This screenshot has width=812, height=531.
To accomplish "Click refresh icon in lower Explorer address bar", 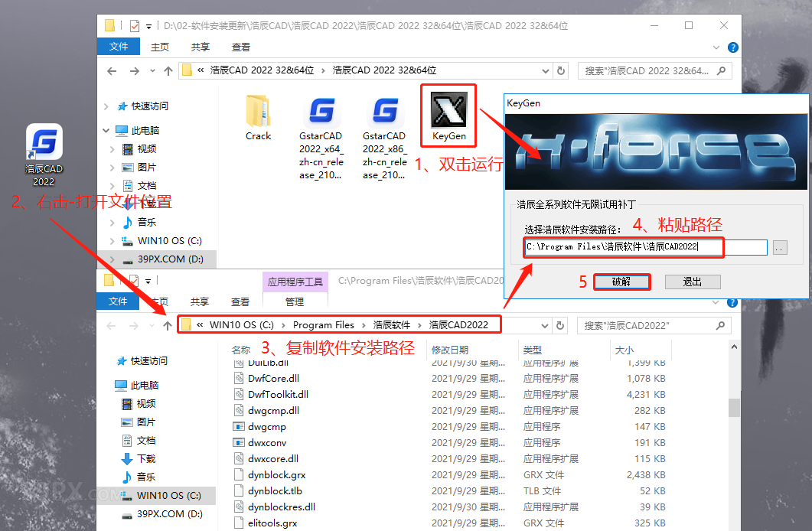I will [559, 325].
